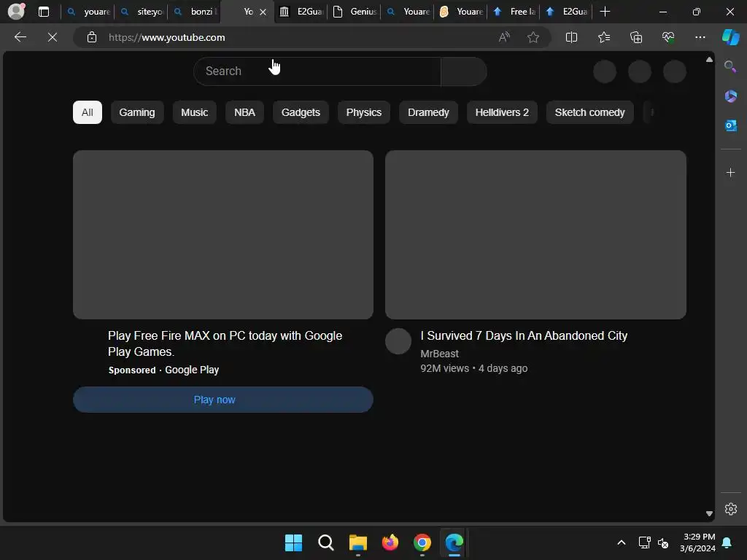Select the Gaming filter chip
This screenshot has width=747, height=560.
[136, 112]
